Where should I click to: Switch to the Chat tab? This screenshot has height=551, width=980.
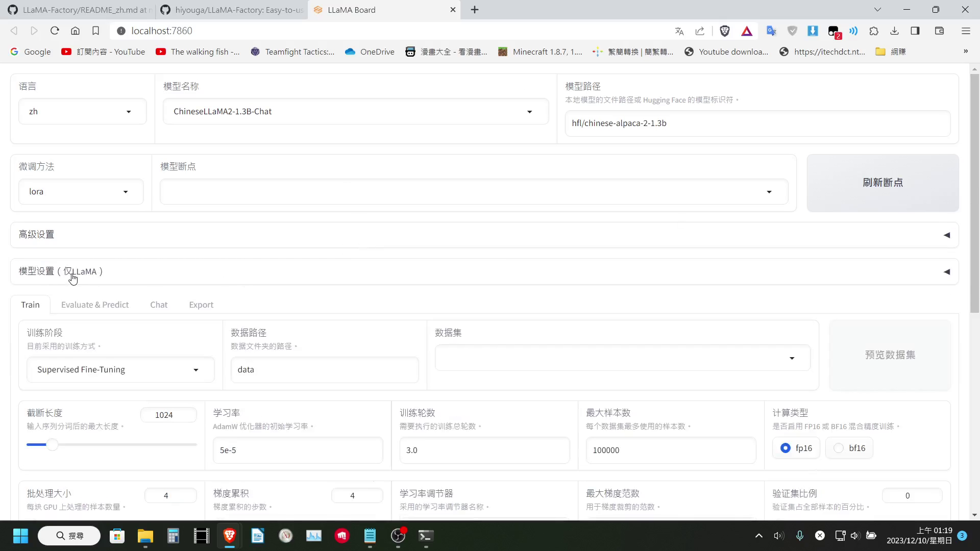coord(159,305)
